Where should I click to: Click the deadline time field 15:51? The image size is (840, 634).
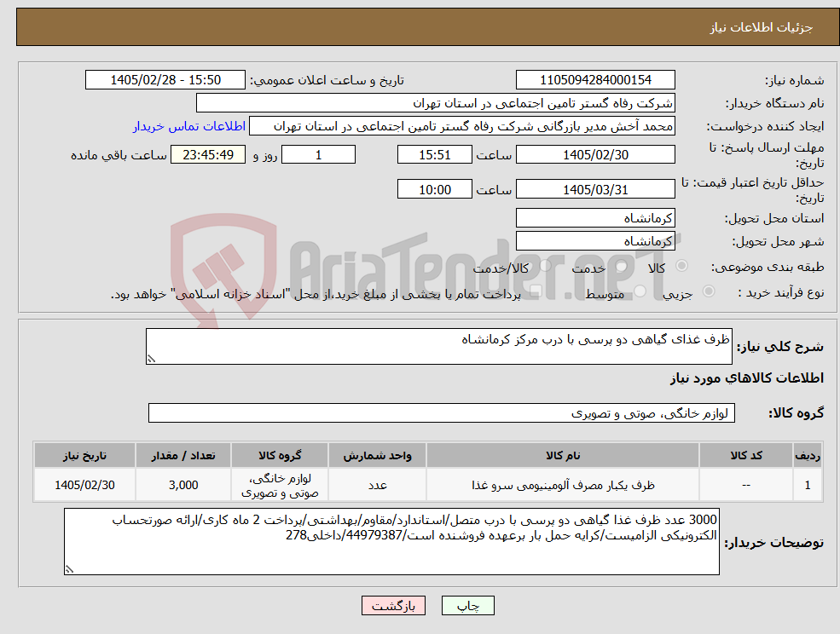tap(434, 155)
